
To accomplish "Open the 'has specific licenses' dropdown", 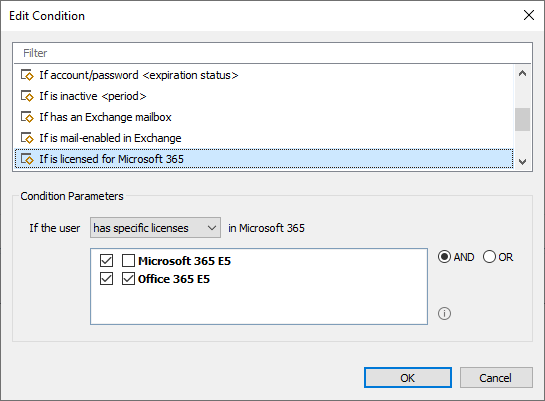I will [155, 228].
